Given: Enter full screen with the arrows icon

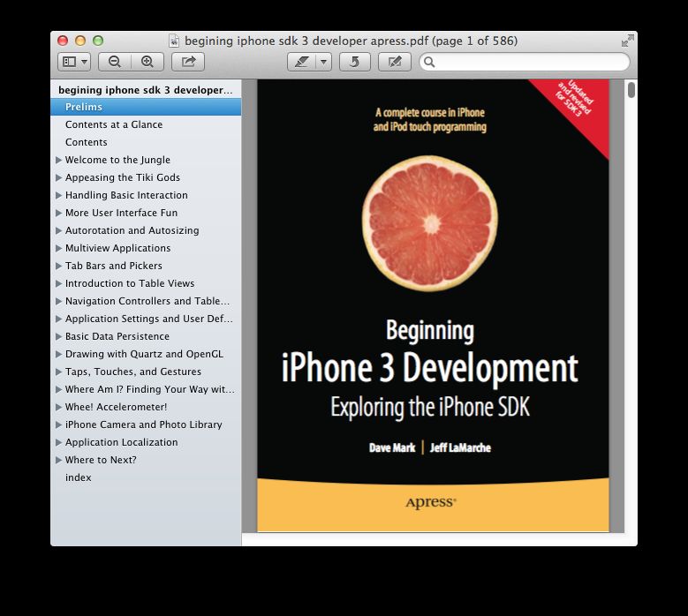Looking at the screenshot, I should [627, 41].
